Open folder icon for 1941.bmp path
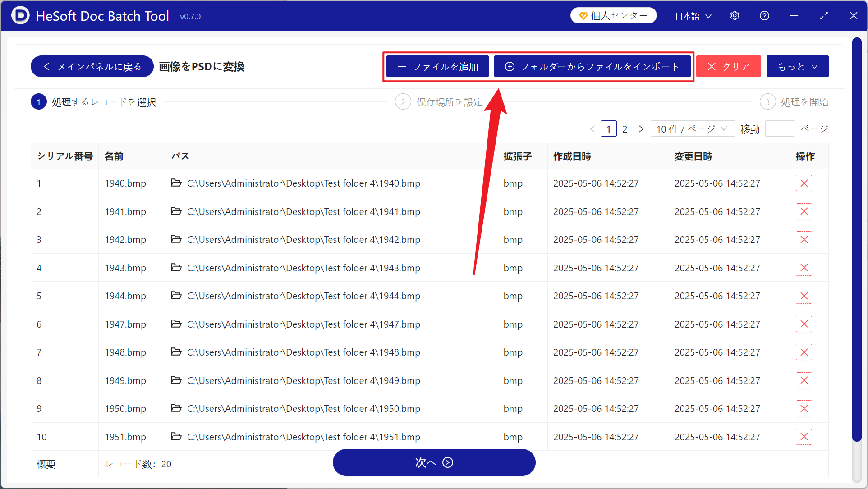 click(176, 211)
